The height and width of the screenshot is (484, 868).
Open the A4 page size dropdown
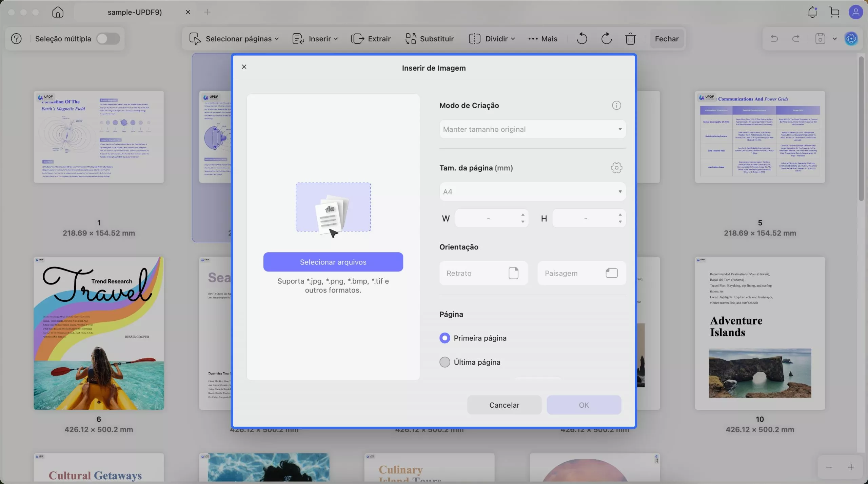532,191
